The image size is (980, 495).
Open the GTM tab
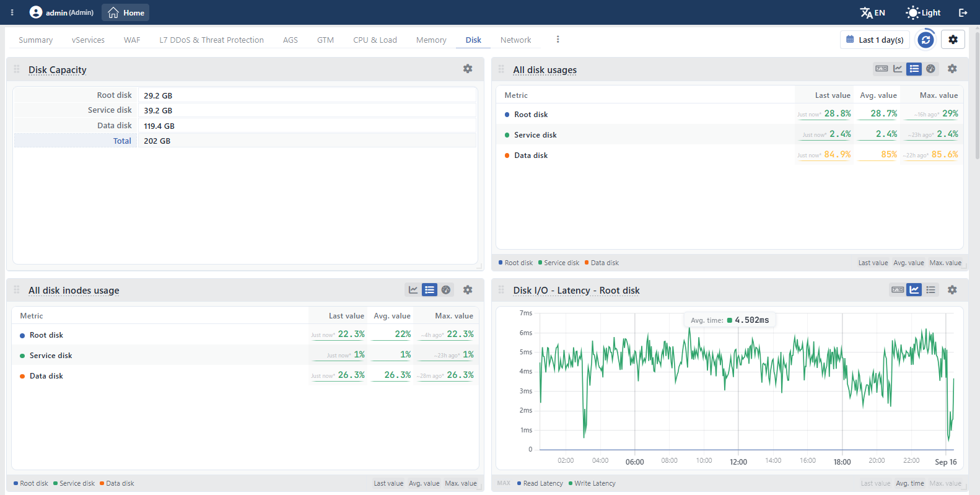[x=325, y=40]
